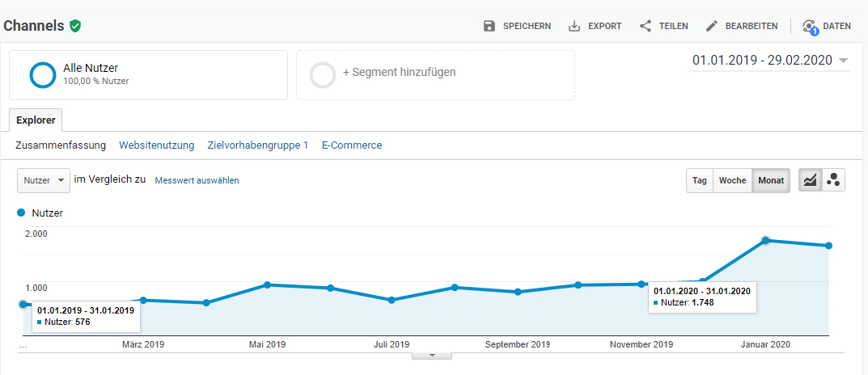Click the Teilen share icon
The image size is (868, 375).
tap(646, 26)
